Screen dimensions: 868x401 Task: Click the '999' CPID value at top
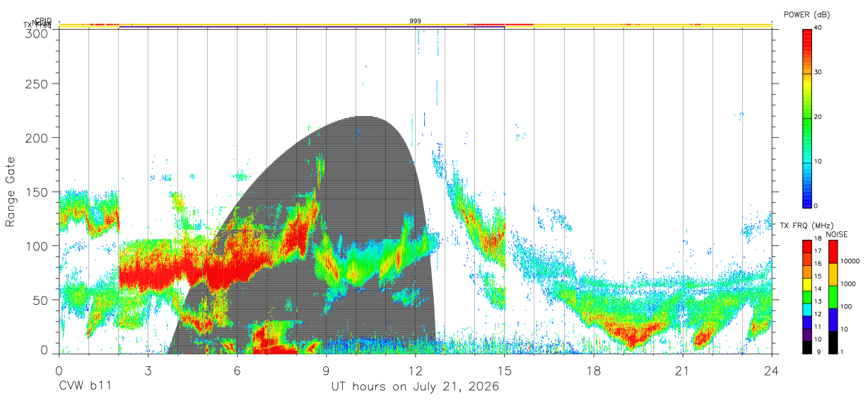416,21
